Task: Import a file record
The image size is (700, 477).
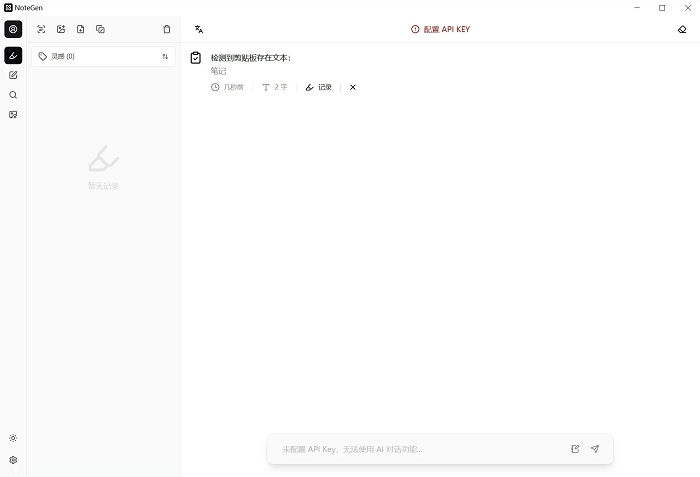Action: (81, 29)
